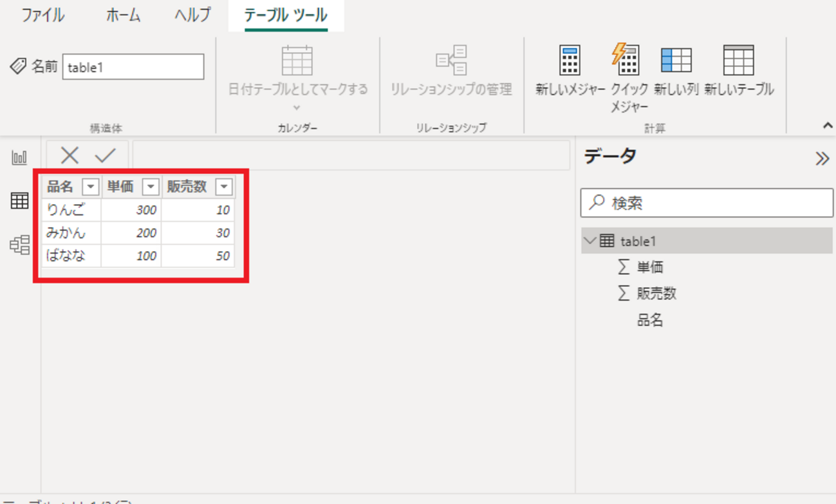836x504 pixels.
Task: Open Manage Relationships (リレーションシップの管理) icon
Action: [451, 61]
